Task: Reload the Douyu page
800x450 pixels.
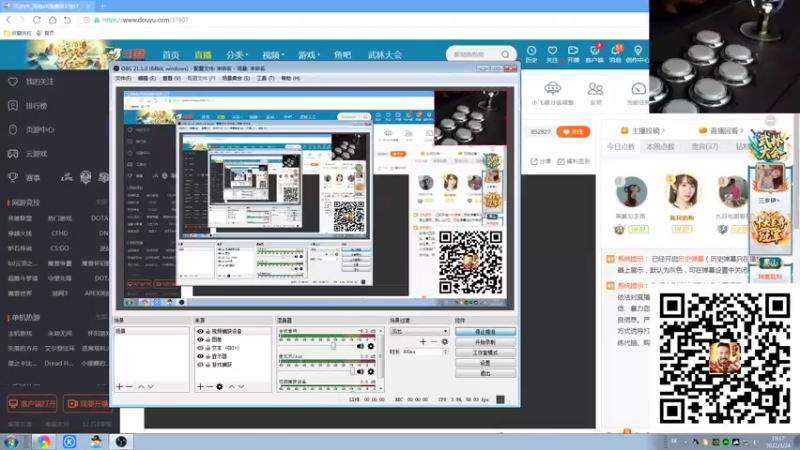Action: pos(37,20)
